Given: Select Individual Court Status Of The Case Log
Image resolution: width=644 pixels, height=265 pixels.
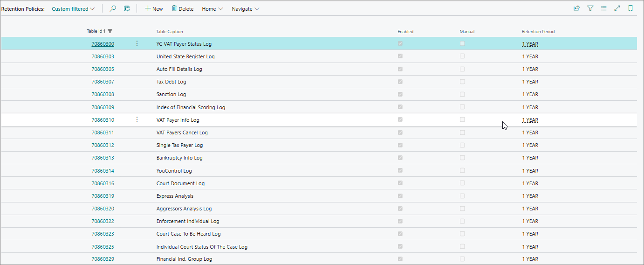Looking at the screenshot, I should pyautogui.click(x=202, y=247).
